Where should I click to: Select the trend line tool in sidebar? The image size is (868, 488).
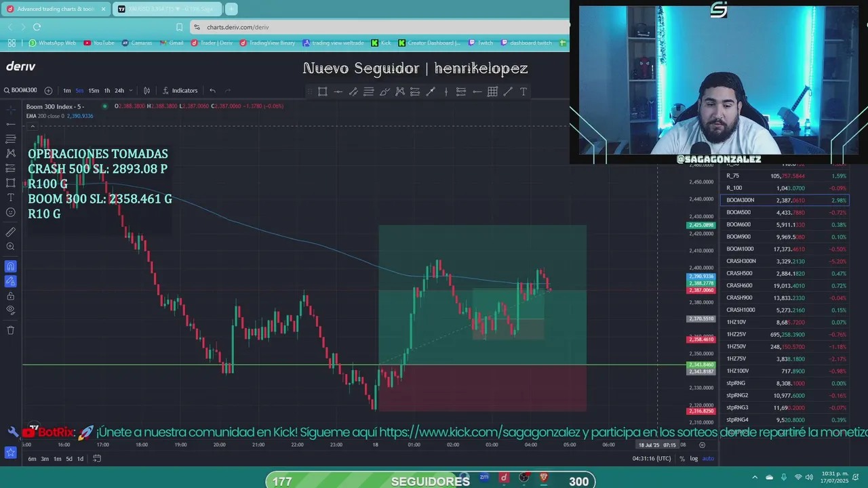(x=10, y=124)
